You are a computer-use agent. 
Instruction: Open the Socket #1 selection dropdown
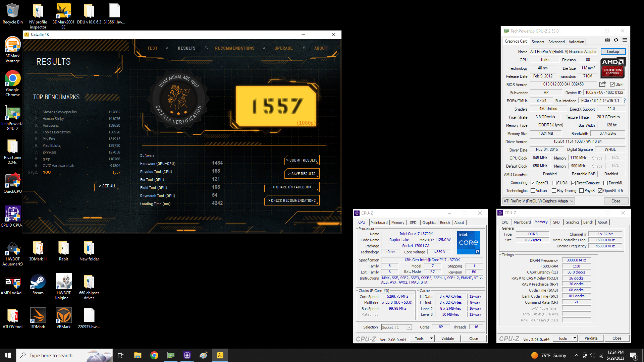[x=396, y=327]
